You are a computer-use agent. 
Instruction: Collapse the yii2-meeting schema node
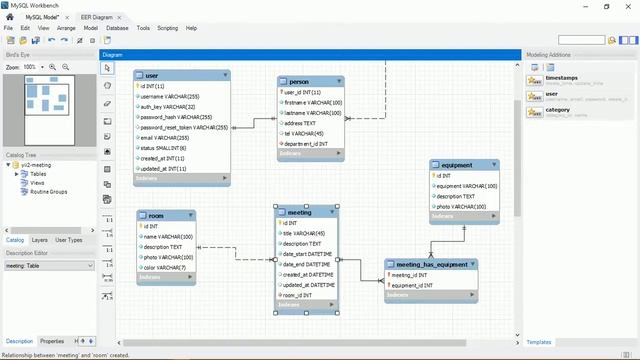[8, 165]
